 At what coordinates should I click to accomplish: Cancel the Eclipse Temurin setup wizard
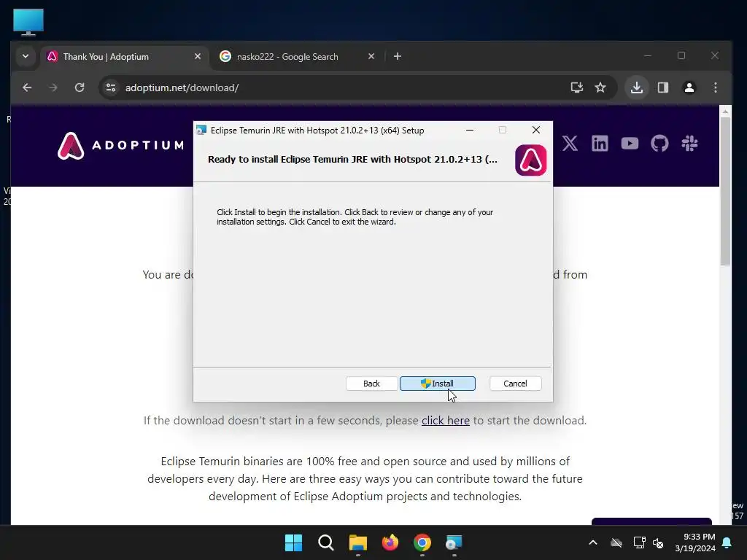pyautogui.click(x=515, y=384)
